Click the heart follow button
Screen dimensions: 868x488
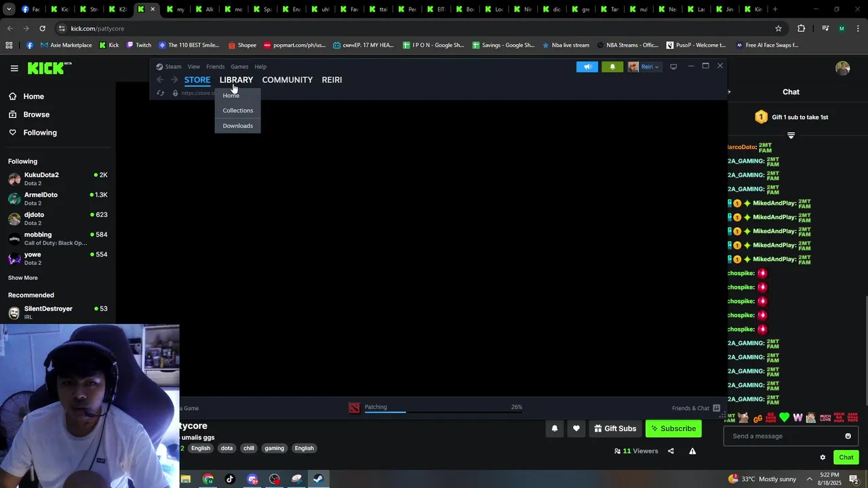[x=576, y=428]
